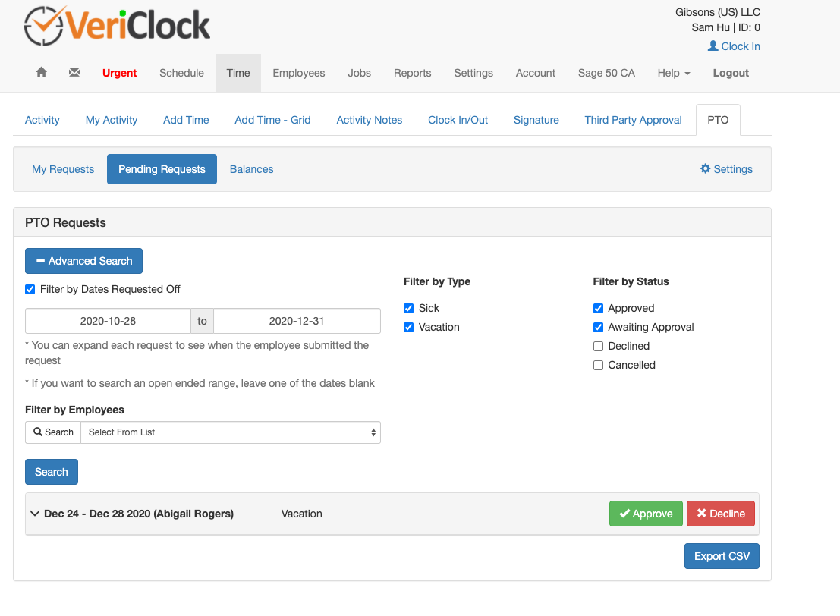Click the VeriClock clock logo
Viewport: 840px width, 616px height.
point(44,25)
